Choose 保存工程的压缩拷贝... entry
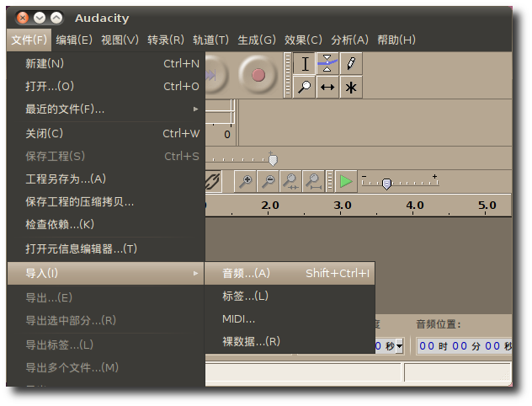Image resolution: width=532 pixels, height=406 pixels. coord(106,202)
